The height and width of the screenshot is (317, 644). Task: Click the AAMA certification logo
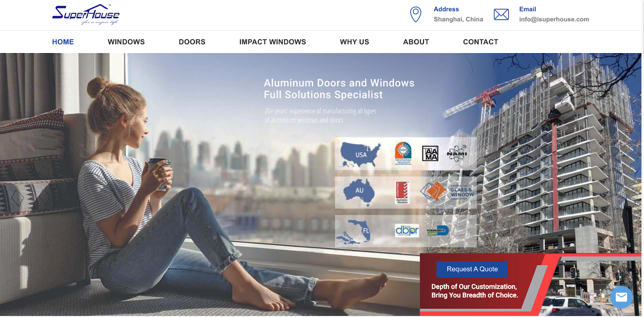pyautogui.click(x=430, y=153)
